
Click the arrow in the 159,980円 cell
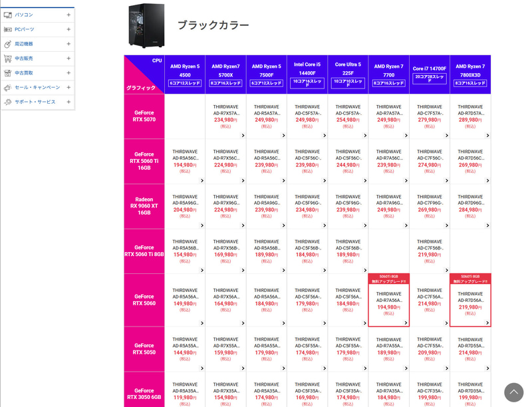243,368
